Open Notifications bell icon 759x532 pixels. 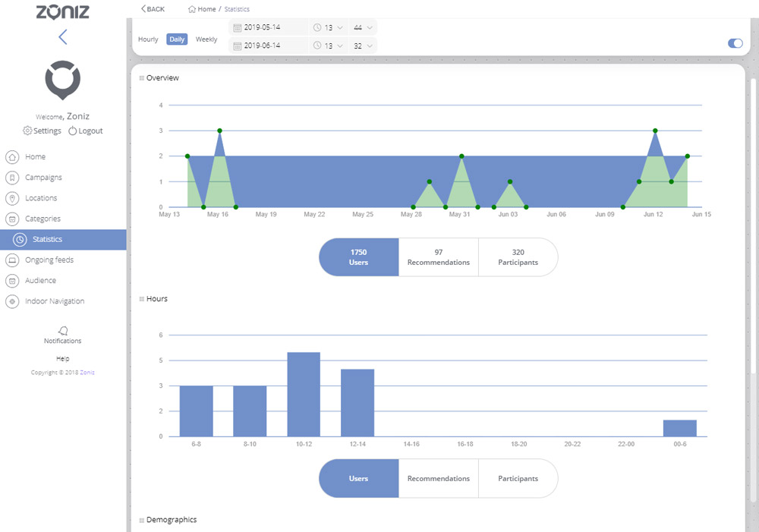tap(62, 331)
